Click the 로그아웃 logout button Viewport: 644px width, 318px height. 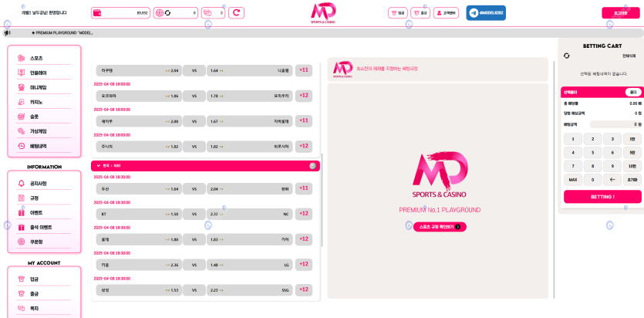pyautogui.click(x=621, y=13)
